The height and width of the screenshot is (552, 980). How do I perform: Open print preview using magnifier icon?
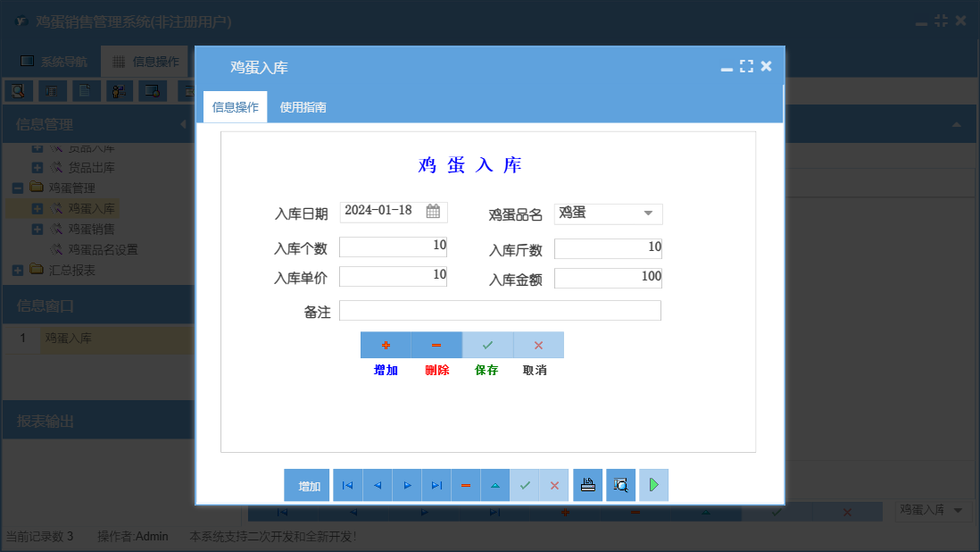(x=620, y=485)
